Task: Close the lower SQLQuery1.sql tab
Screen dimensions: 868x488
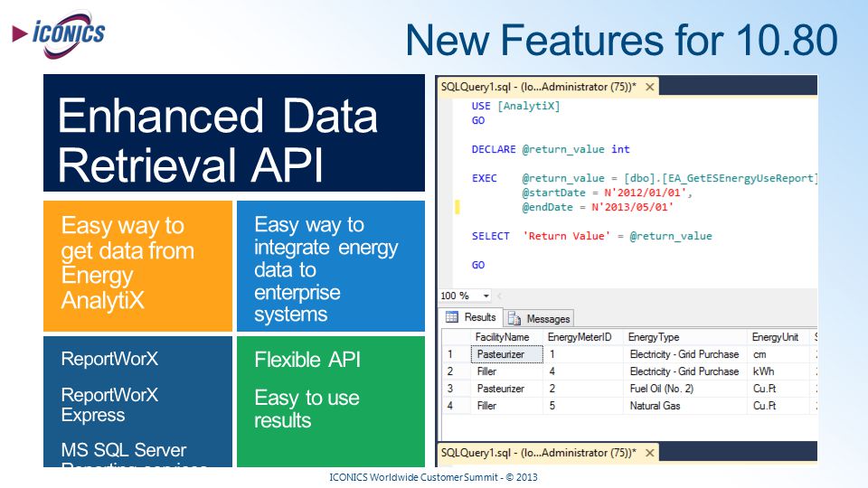Action: [650, 453]
